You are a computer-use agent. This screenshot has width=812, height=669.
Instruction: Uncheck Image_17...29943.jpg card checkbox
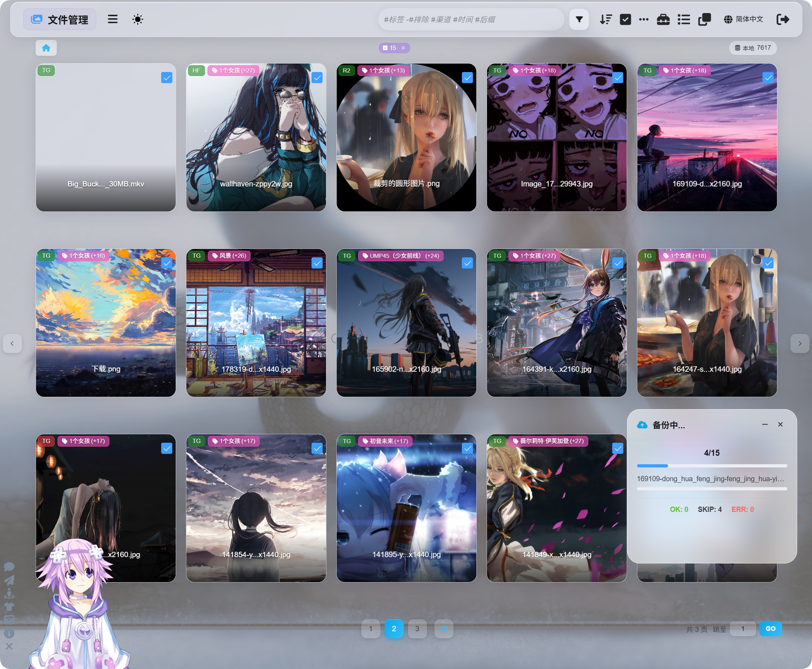pyautogui.click(x=618, y=78)
